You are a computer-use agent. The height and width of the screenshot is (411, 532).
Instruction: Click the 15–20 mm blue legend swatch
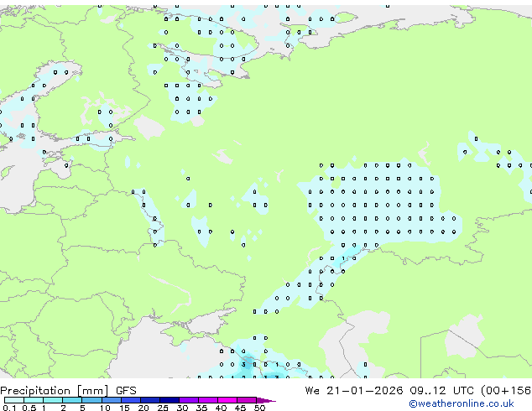pos(130,400)
